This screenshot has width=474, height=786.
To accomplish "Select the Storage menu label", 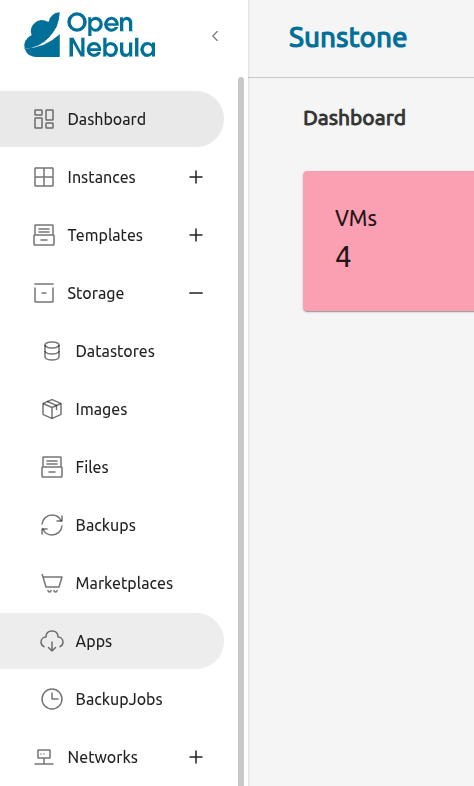I will 96,293.
